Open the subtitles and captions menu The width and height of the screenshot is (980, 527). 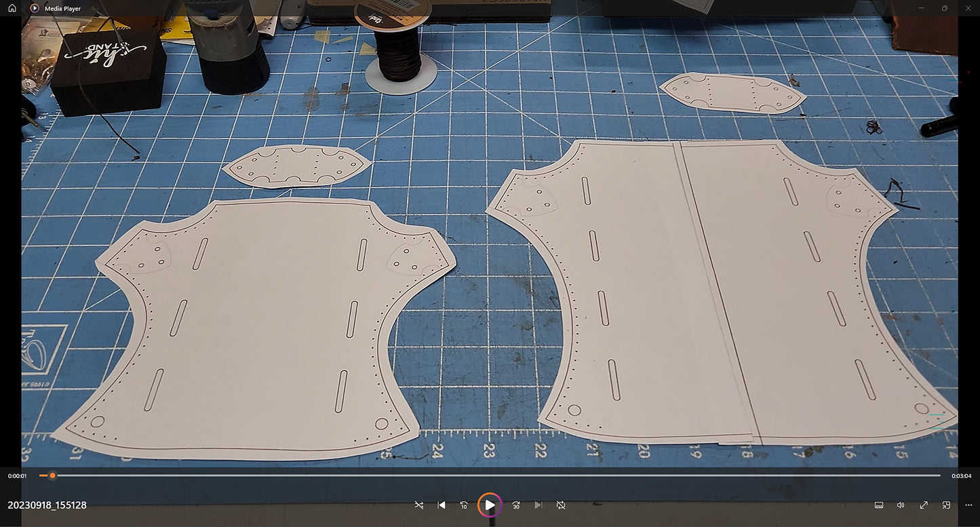point(879,505)
